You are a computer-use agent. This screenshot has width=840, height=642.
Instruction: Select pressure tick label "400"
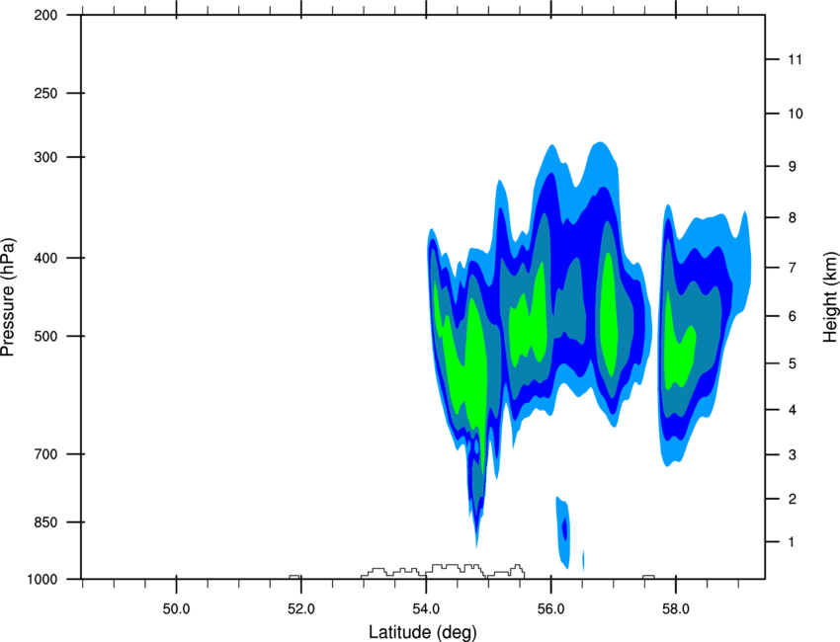coord(45,258)
